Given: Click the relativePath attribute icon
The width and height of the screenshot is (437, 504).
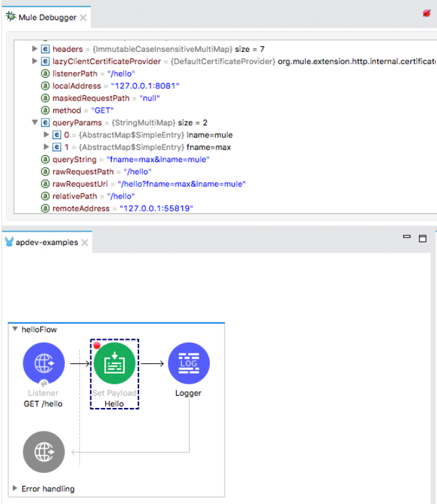Looking at the screenshot, I should pos(45,196).
